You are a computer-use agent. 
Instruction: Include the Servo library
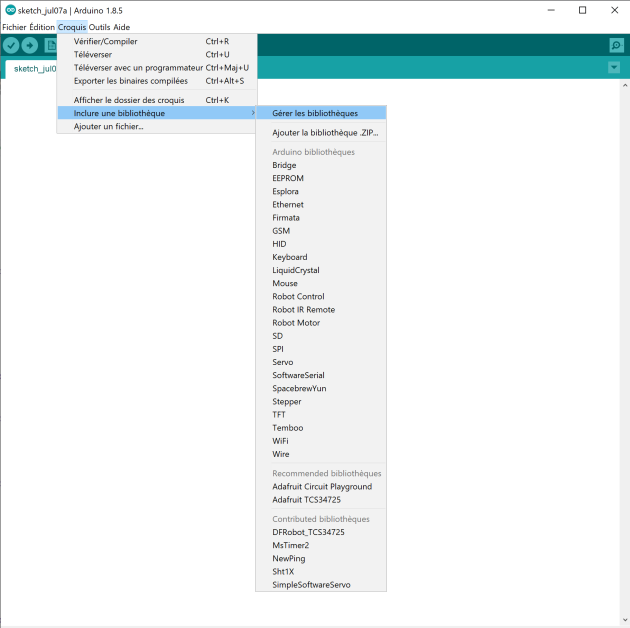click(x=321, y=362)
